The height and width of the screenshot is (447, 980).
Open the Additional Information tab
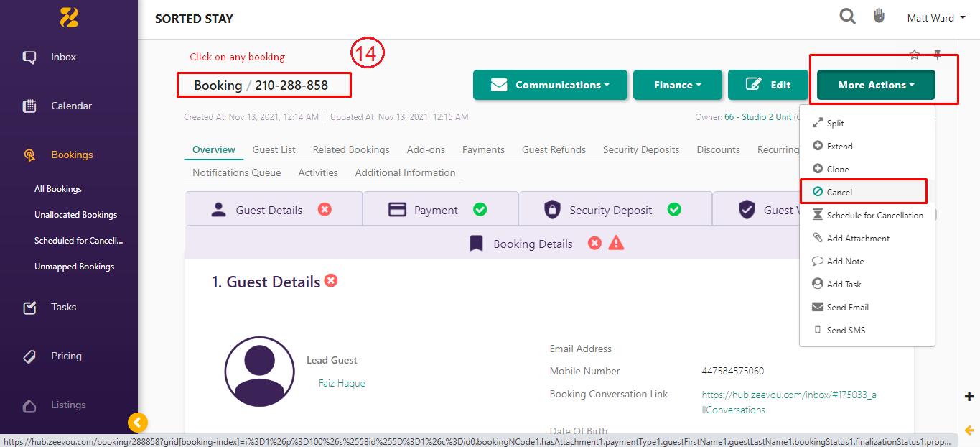click(405, 172)
